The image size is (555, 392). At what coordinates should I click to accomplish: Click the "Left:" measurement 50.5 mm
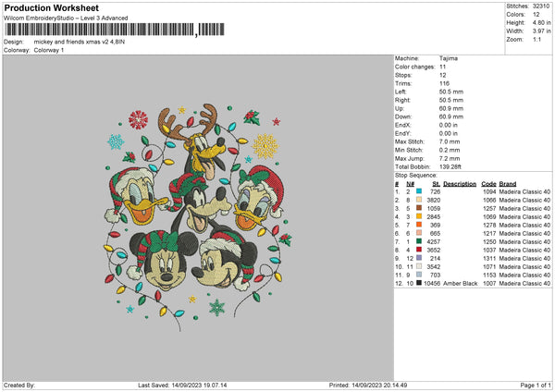click(451, 92)
